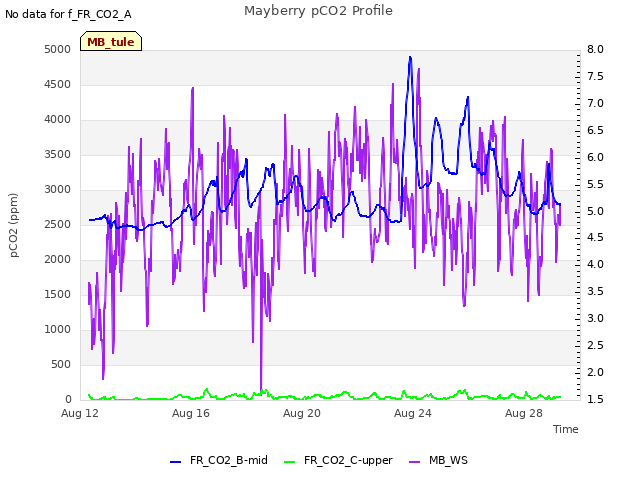The width and height of the screenshot is (640, 480).
Task: Click the 8.0 right axis tick label
Action: [595, 49]
